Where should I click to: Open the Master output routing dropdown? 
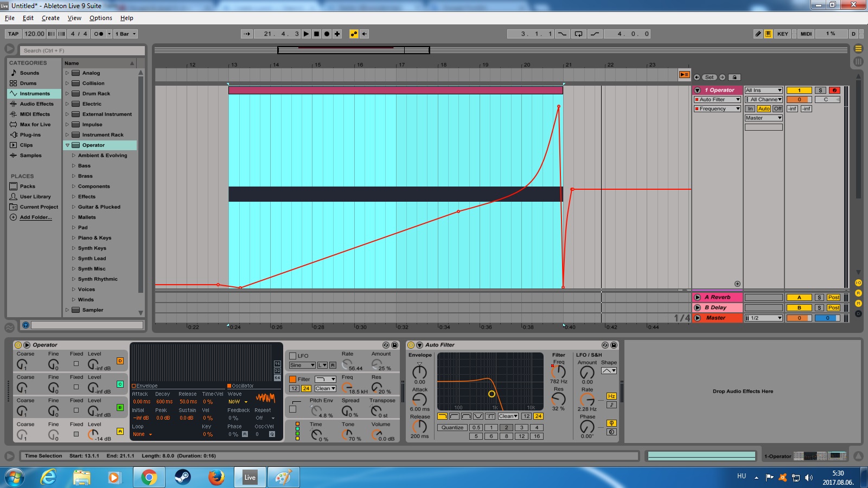tap(764, 118)
